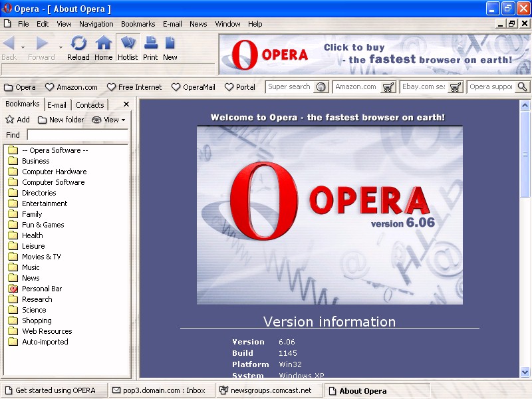Click the Personal Bar heart folder icon
The image size is (532, 399).
click(13, 289)
